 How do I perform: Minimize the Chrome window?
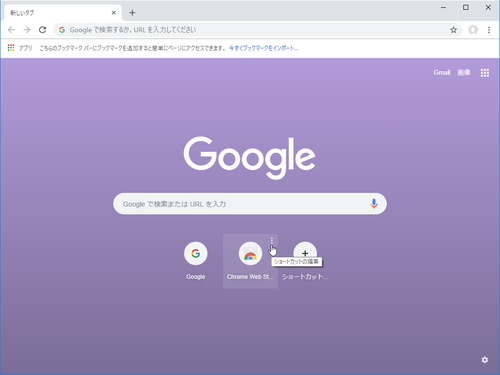click(x=443, y=7)
